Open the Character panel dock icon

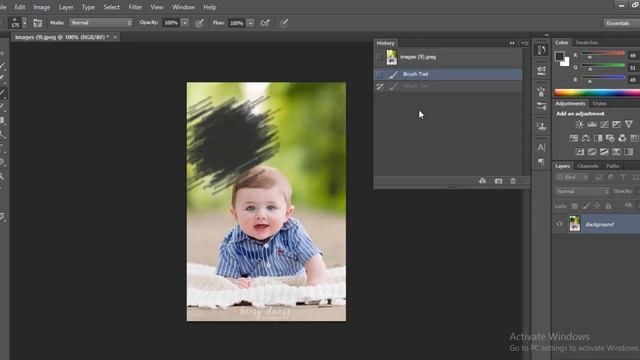(x=541, y=147)
